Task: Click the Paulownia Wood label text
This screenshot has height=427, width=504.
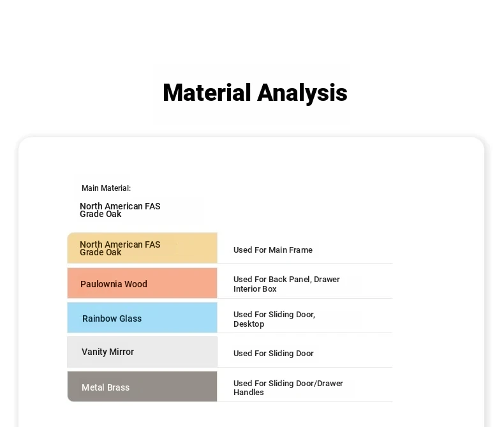Action: coord(114,284)
